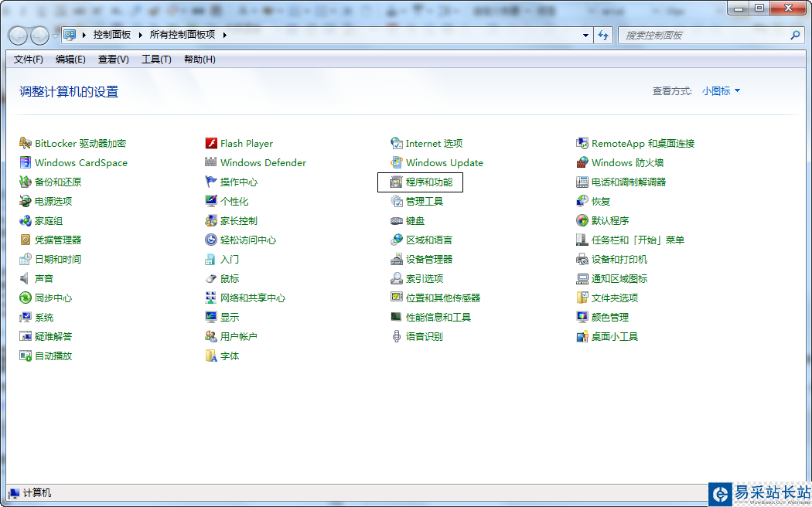Open the 键盘 icon
812x507 pixels.
[396, 221]
